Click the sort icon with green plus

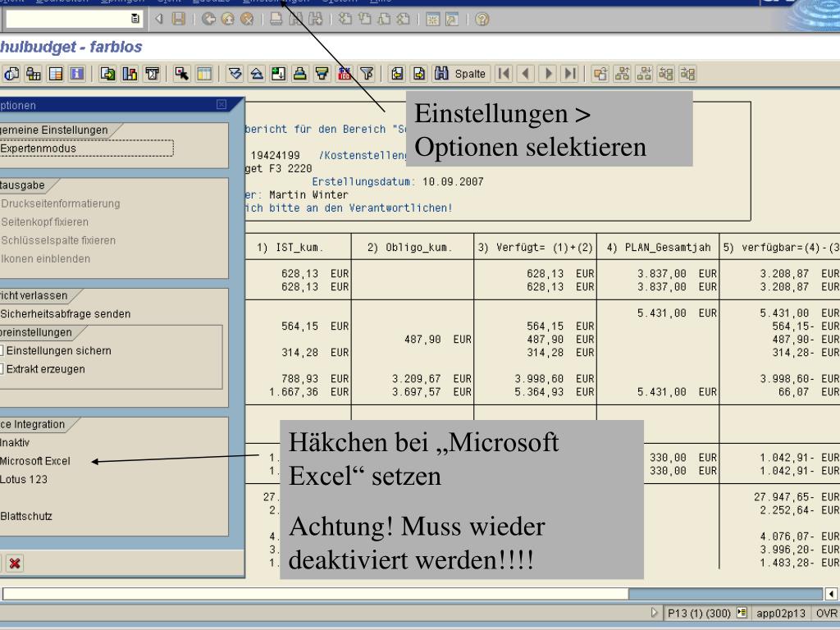coord(278,74)
